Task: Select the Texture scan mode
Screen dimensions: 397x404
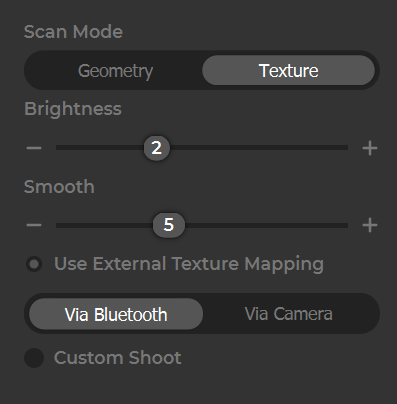Action: (x=289, y=70)
